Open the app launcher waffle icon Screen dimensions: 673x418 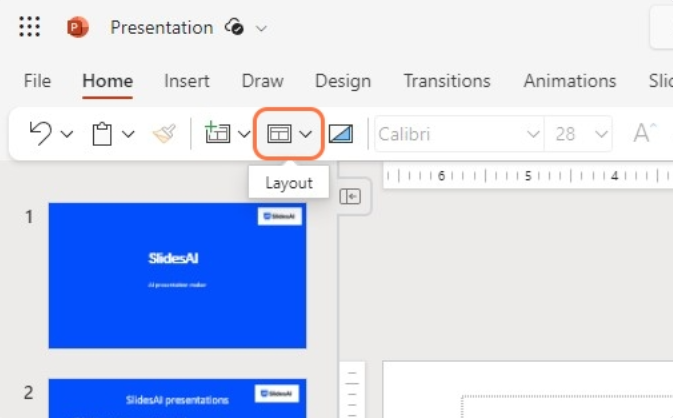coord(30,27)
